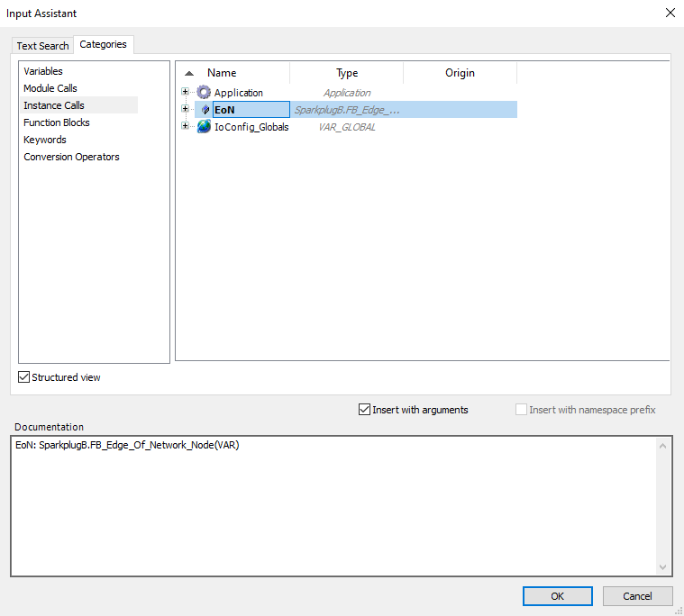Click the IoConfig_Globals globe icon
This screenshot has width=684, height=616.
pos(204,127)
